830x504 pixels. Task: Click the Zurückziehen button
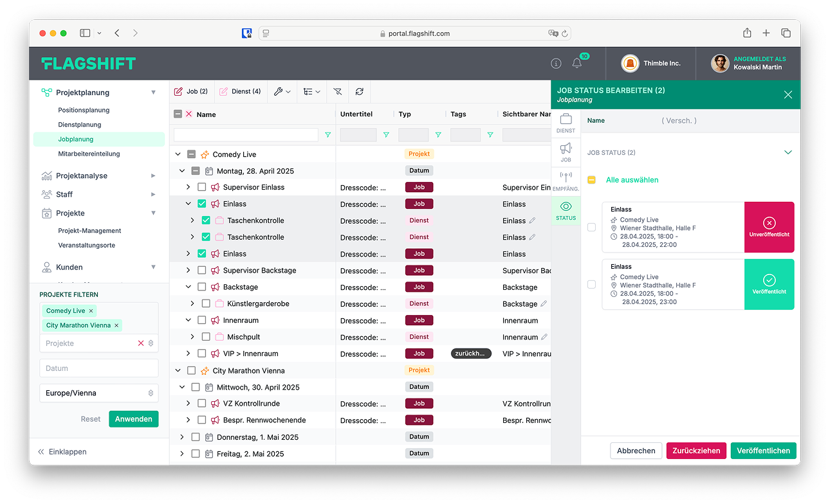(x=696, y=451)
